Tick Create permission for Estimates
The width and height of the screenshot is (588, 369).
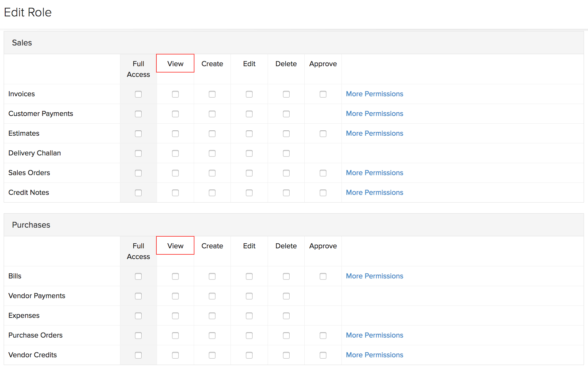coord(212,134)
